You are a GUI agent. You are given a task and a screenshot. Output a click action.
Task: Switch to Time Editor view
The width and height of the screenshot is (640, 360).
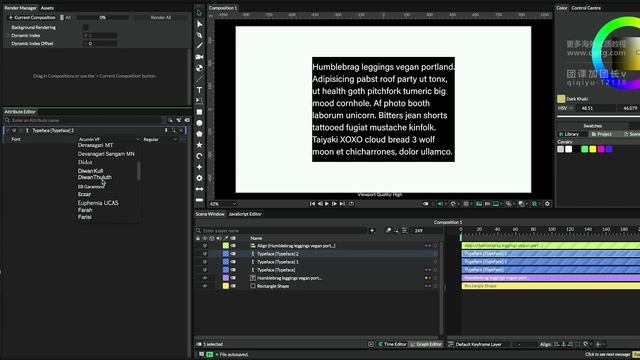coord(392,344)
